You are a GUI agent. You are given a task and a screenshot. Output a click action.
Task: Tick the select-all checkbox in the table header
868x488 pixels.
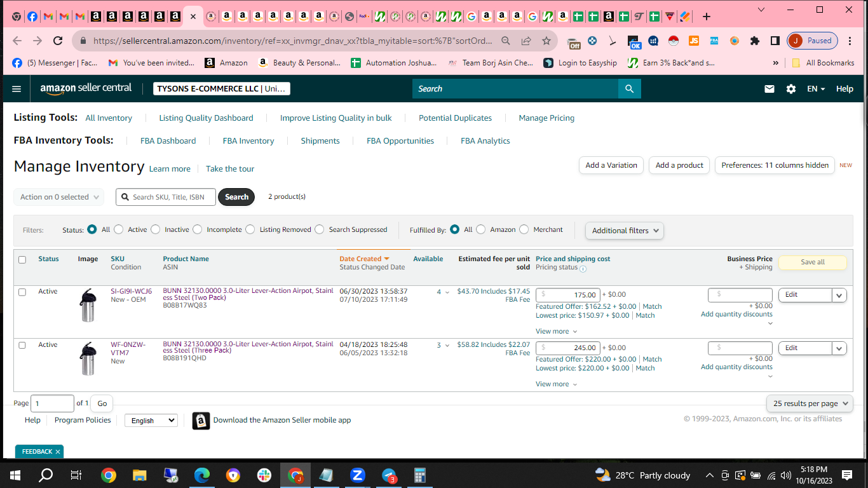[22, 260]
